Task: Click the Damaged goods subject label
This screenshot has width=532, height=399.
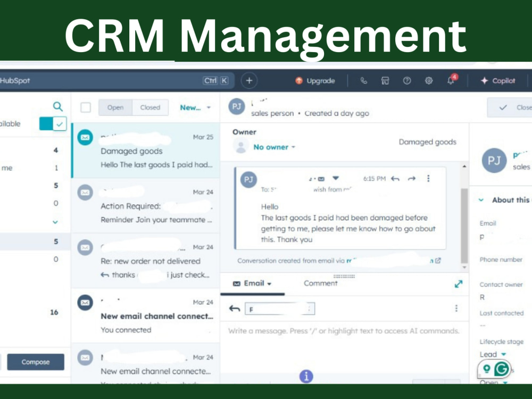Action: (x=428, y=142)
